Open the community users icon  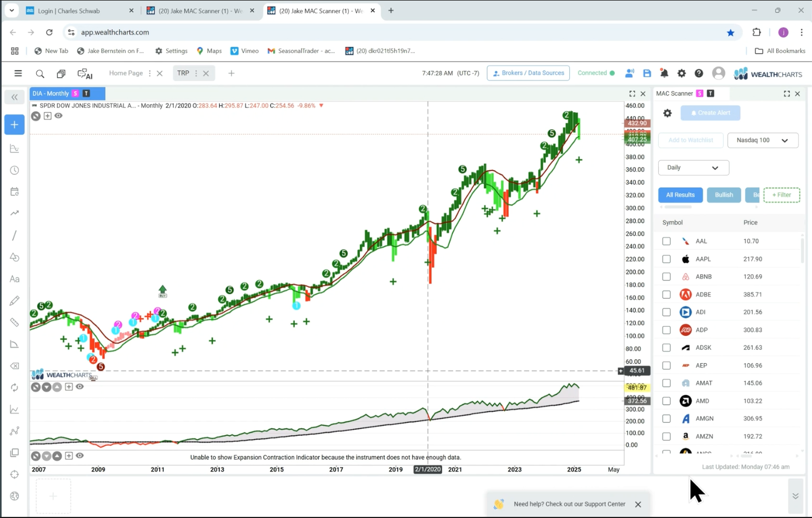pos(630,73)
